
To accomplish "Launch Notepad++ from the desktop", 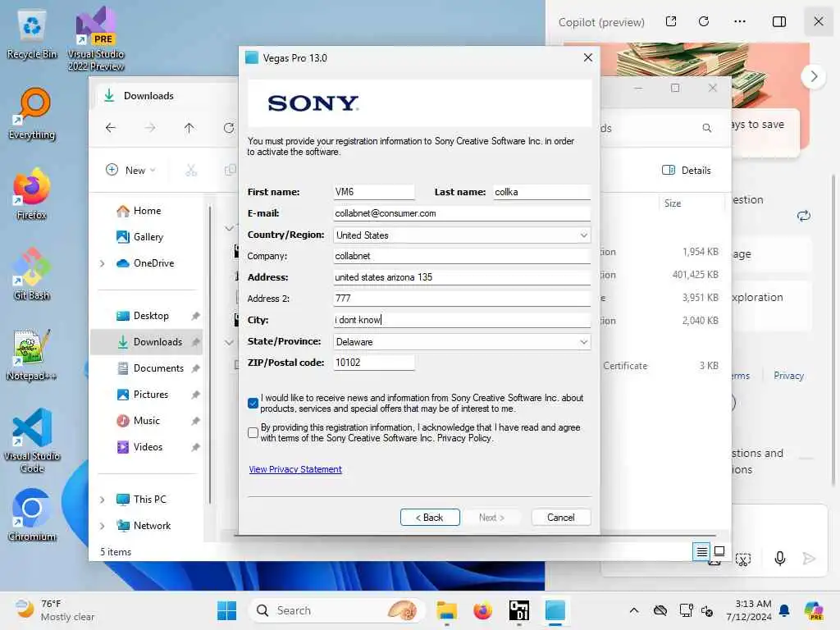I will click(32, 354).
